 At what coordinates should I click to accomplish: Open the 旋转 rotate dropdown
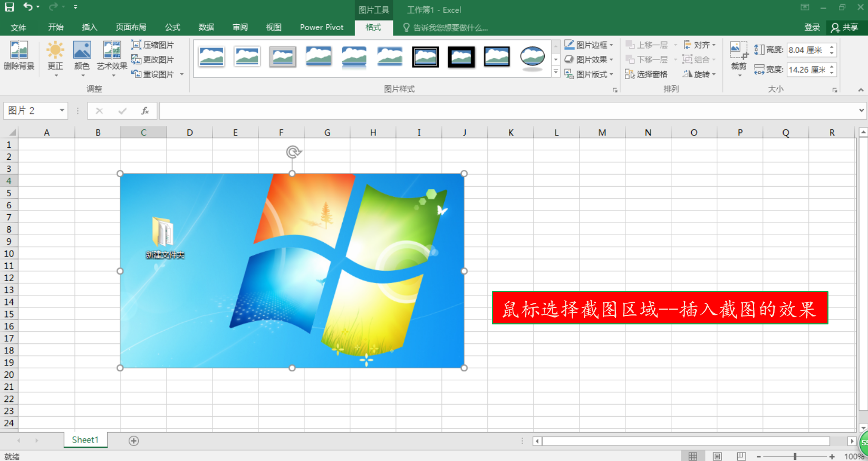pyautogui.click(x=699, y=74)
